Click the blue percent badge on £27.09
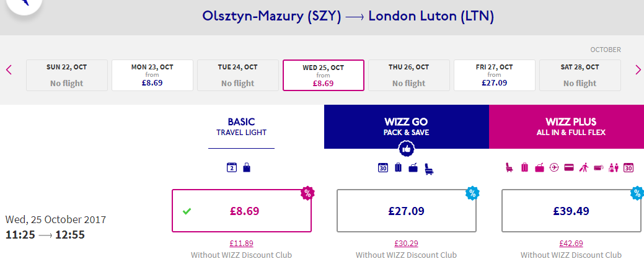Screen dimensions: 644x264 (x=472, y=193)
